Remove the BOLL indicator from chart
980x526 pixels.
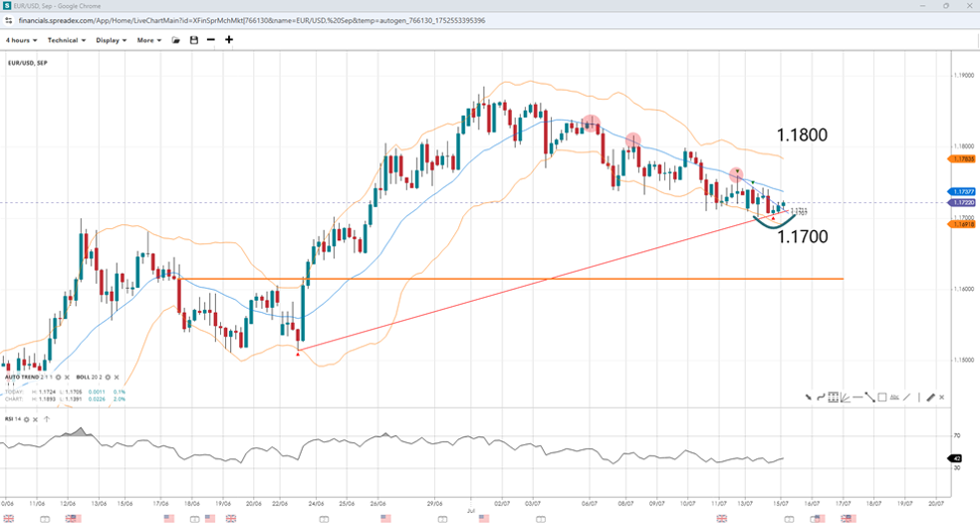click(117, 378)
